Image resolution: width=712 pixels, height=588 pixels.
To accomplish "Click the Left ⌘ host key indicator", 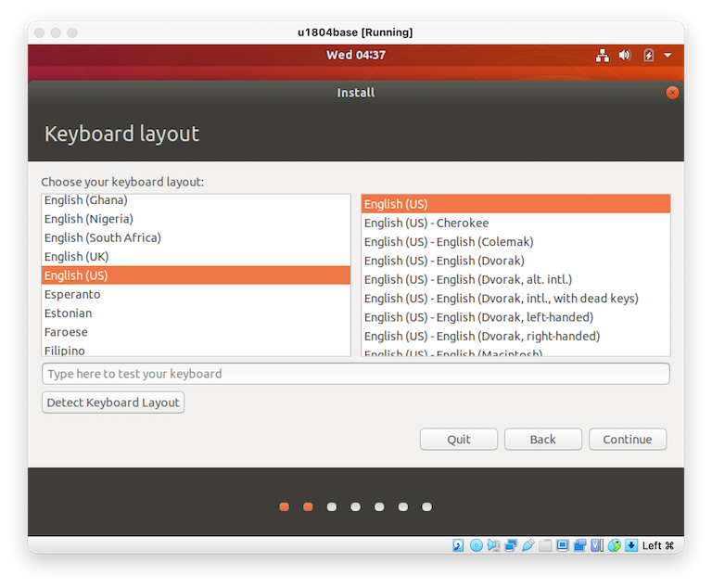I will click(658, 545).
